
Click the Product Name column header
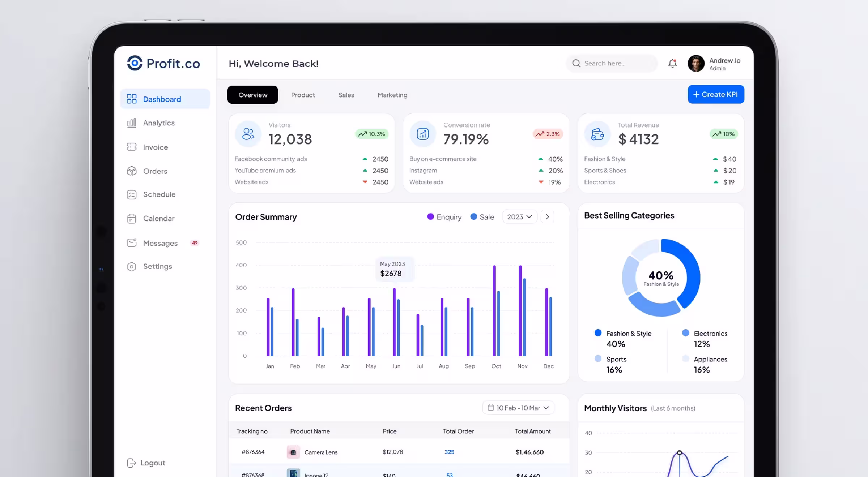(310, 431)
